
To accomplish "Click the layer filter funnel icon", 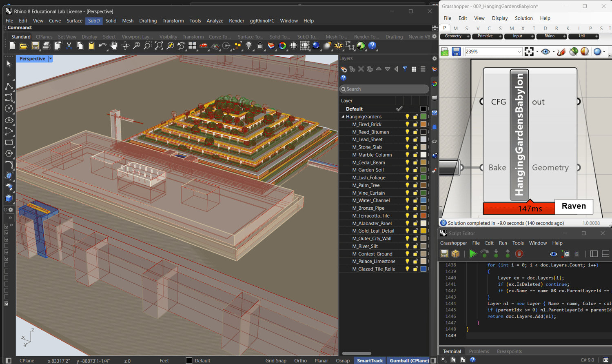I will (x=405, y=69).
